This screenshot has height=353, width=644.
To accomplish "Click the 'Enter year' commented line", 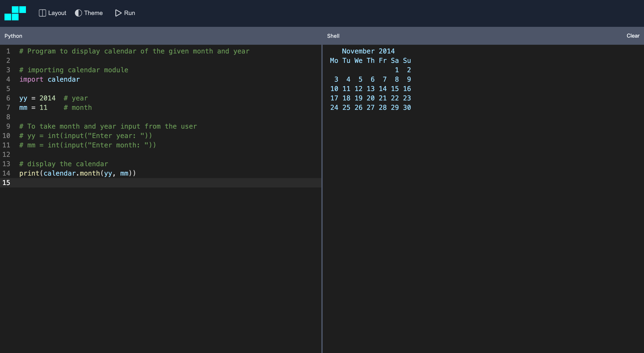I will 86,136.
